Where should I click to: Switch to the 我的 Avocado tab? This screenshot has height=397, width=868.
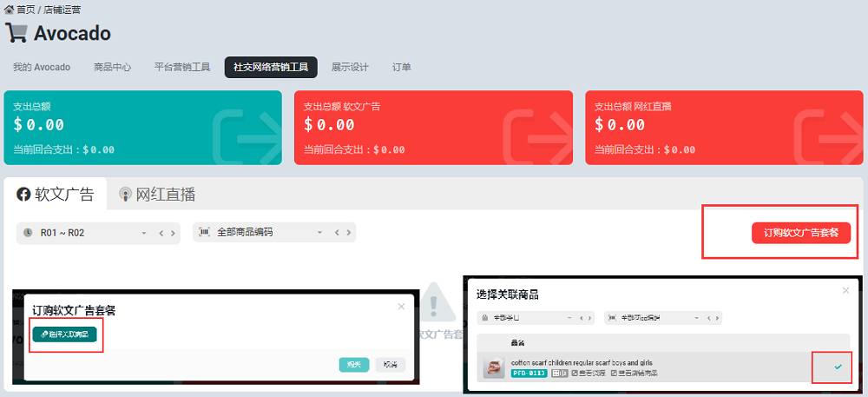[42, 67]
